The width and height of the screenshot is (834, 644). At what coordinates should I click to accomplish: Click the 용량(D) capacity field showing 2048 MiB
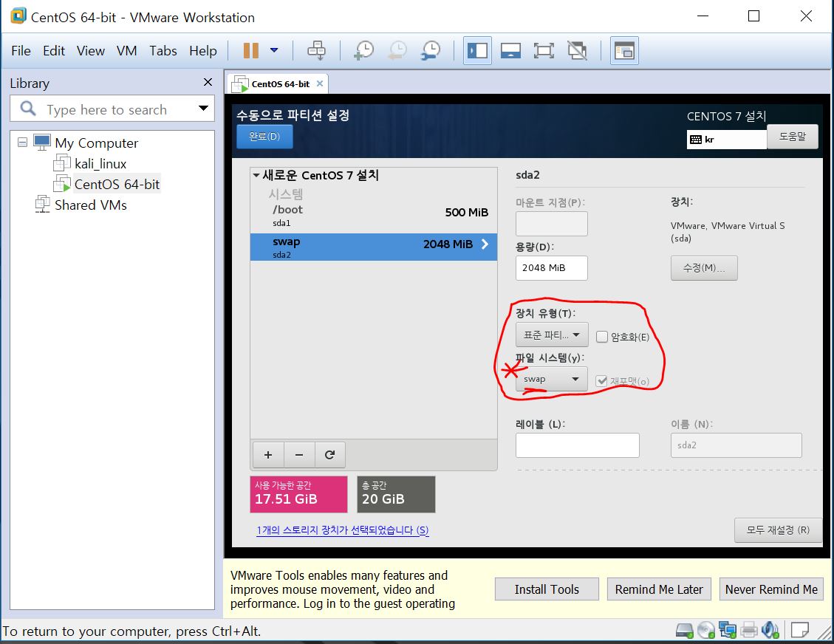pyautogui.click(x=552, y=267)
